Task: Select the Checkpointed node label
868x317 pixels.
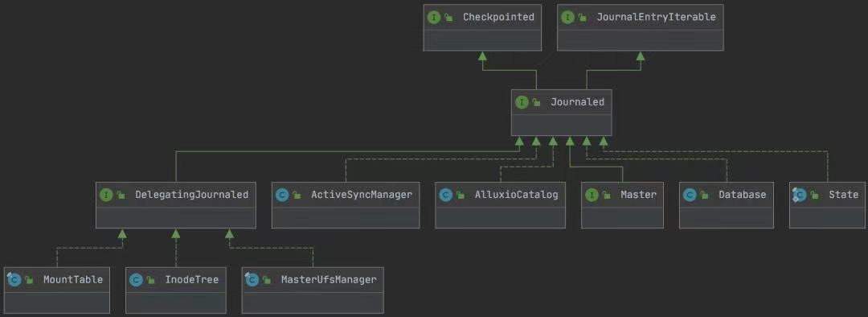Action: [498, 17]
